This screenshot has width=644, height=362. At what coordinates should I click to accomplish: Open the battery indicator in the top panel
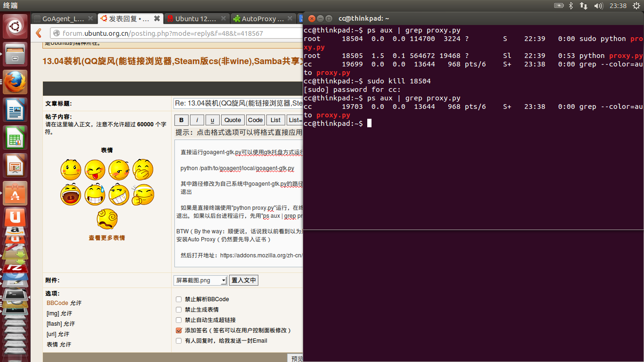(x=559, y=6)
